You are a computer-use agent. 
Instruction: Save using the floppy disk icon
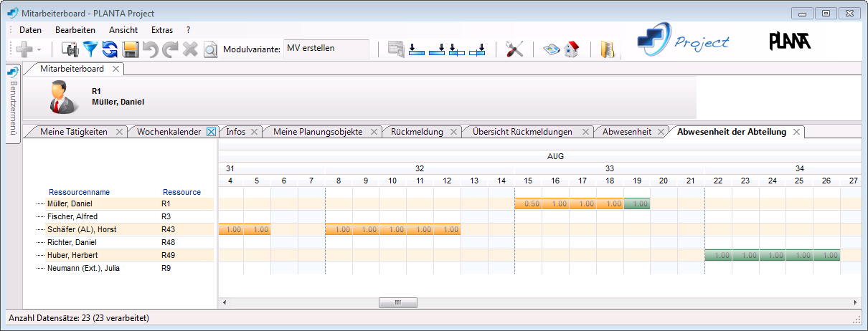point(131,49)
